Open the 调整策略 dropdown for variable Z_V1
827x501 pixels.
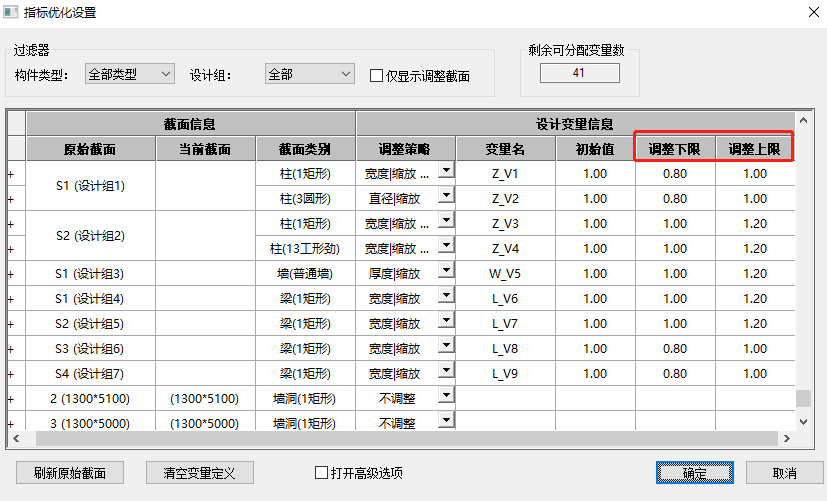pos(446,171)
